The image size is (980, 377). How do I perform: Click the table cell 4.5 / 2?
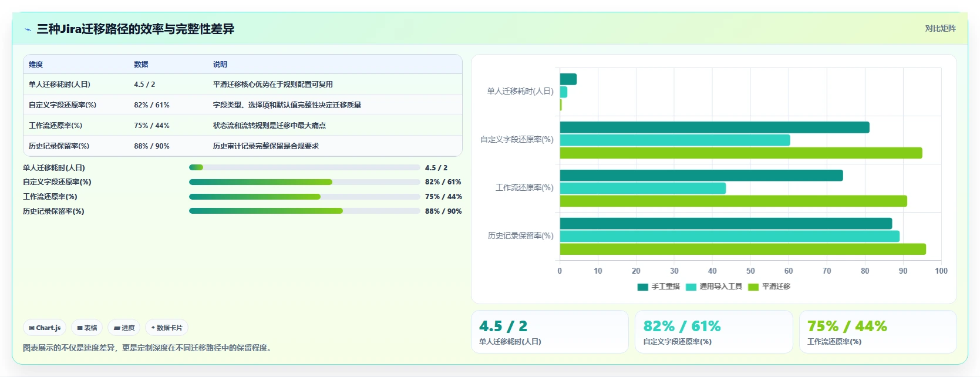coord(144,85)
